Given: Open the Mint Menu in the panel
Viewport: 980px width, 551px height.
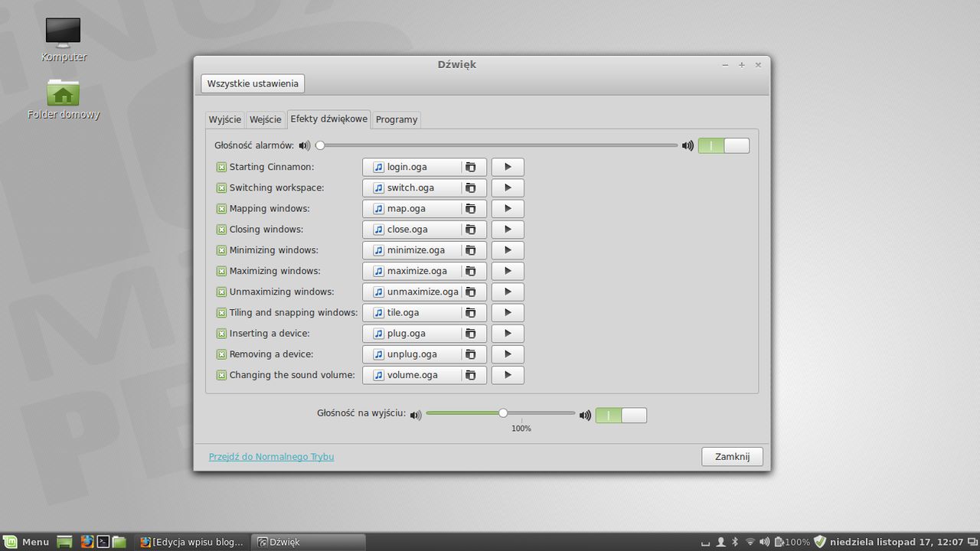Looking at the screenshot, I should 27,542.
